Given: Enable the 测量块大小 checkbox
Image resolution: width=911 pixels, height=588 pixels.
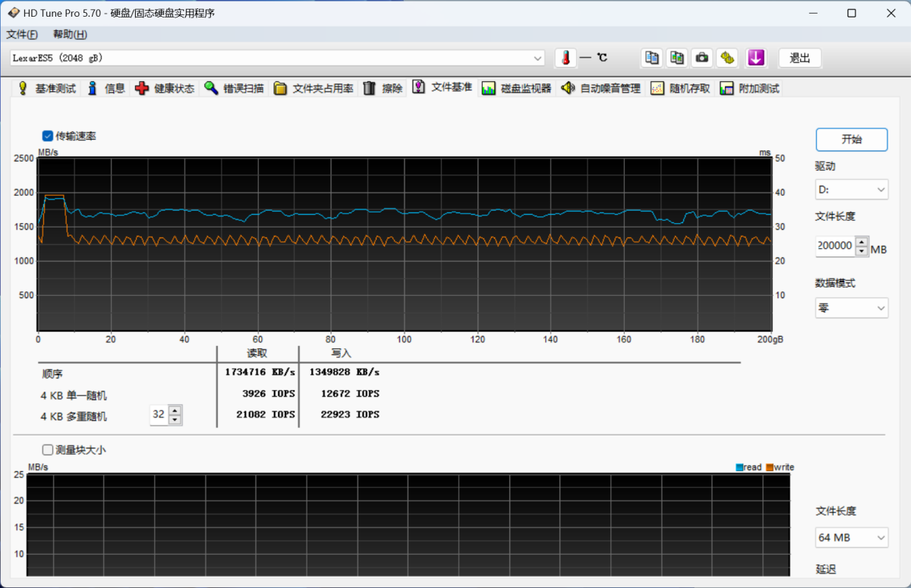Looking at the screenshot, I should [48, 450].
